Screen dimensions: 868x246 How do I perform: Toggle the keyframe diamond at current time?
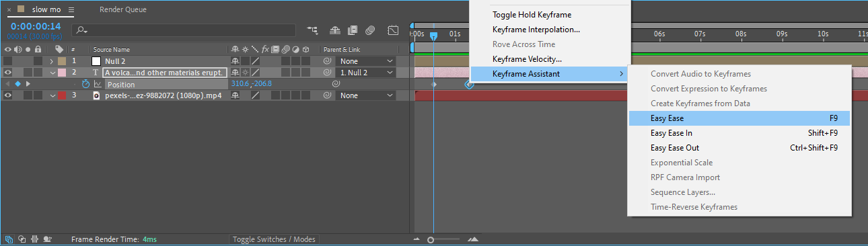17,84
